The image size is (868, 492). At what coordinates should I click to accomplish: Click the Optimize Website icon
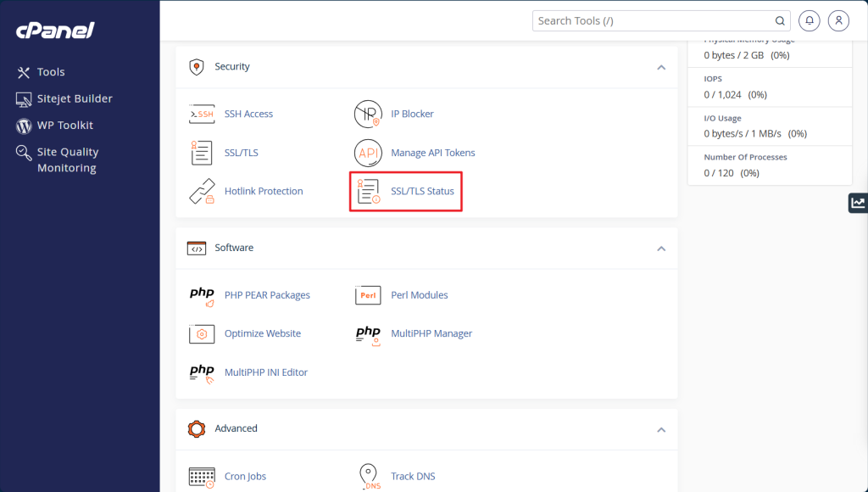pos(202,334)
